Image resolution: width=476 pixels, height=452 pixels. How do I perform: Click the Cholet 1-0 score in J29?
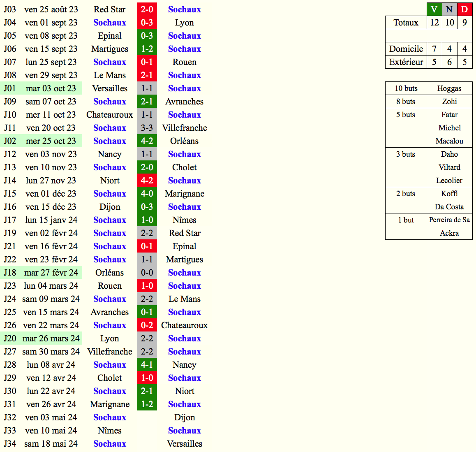[147, 378]
